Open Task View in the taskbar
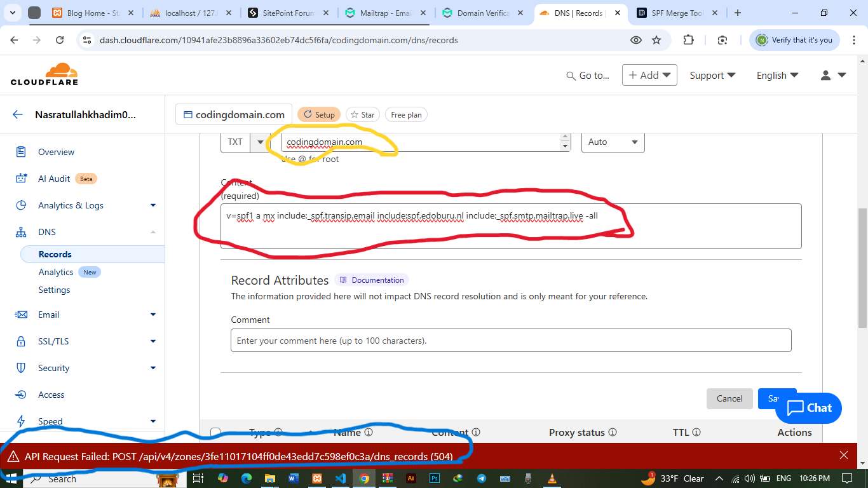 tap(198, 478)
